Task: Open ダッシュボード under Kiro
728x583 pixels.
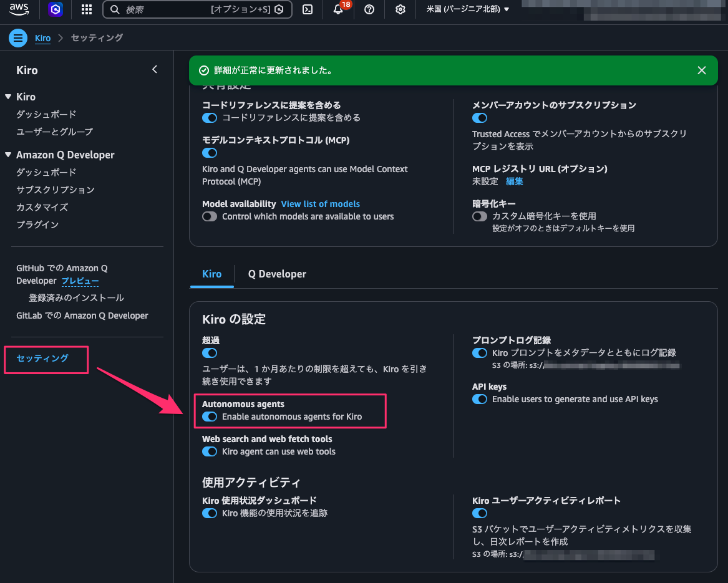Action: coord(46,114)
